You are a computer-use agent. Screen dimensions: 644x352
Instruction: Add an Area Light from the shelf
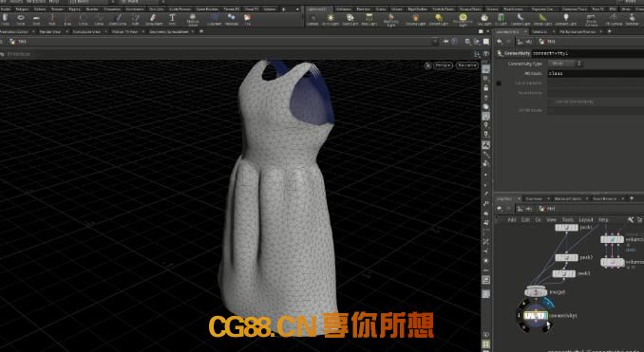coord(369,19)
